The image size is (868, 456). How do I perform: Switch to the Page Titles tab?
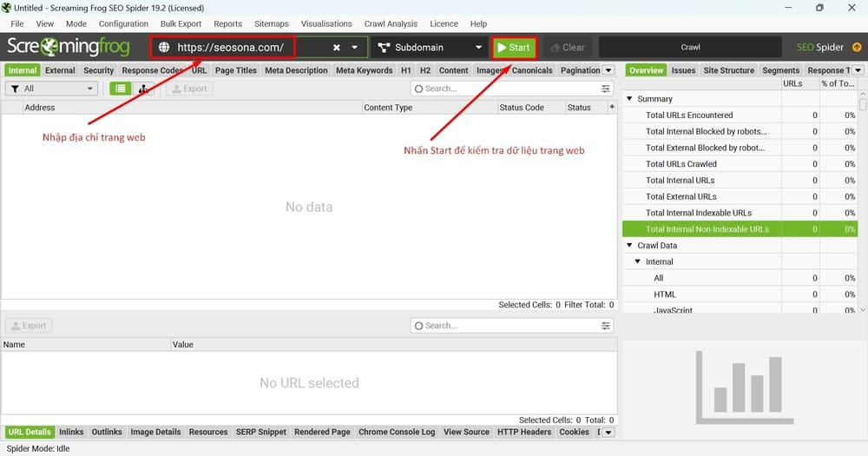tap(236, 70)
